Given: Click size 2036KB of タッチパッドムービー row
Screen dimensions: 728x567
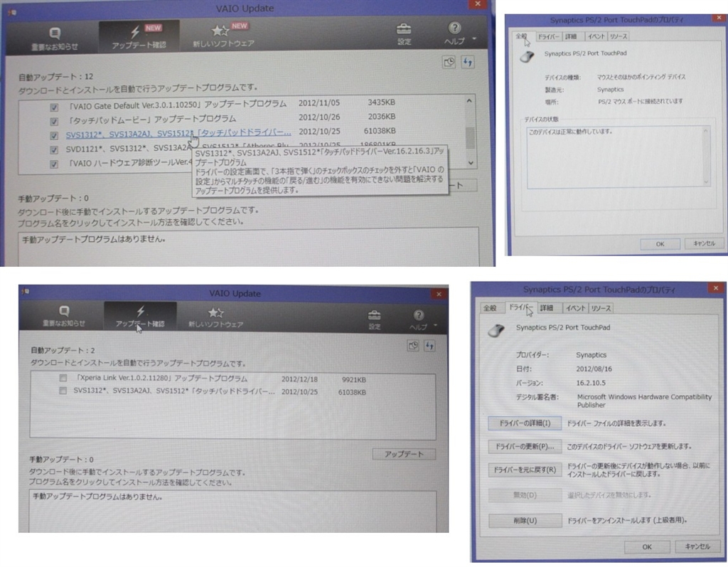Looking at the screenshot, I should 381,117.
